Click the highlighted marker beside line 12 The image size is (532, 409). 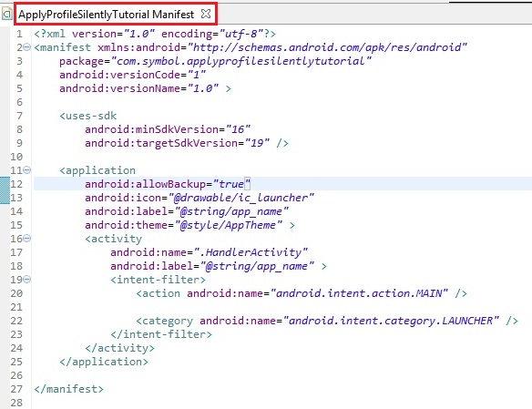[x=5, y=190]
